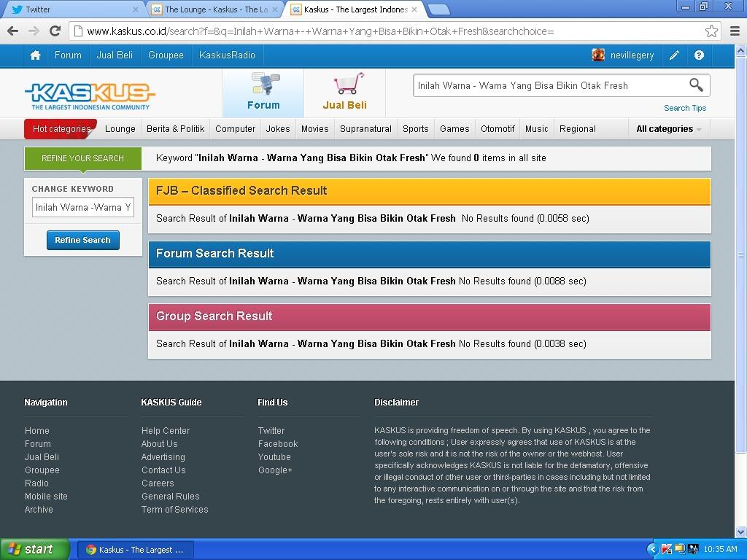
Task: Click Contact Us in the footer
Action: tap(163, 470)
